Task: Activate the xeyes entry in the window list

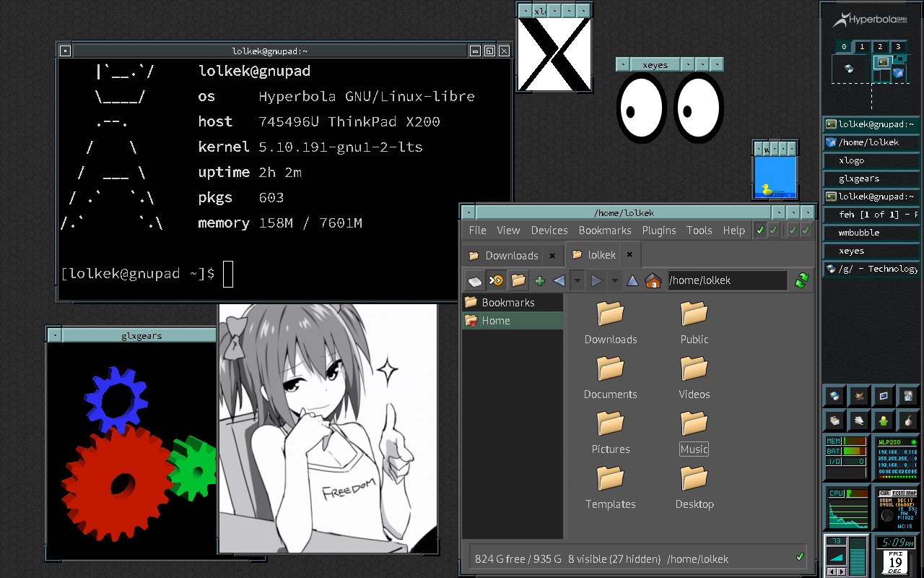Action: [x=872, y=251]
